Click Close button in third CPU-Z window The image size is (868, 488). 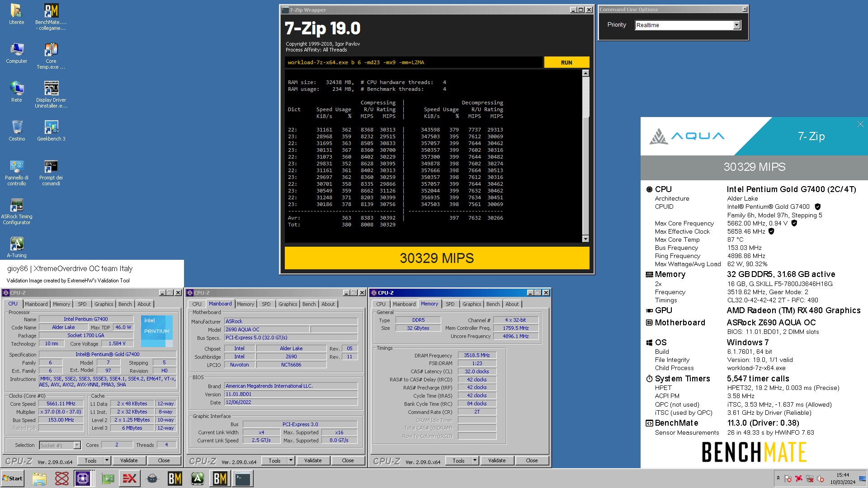click(x=532, y=460)
